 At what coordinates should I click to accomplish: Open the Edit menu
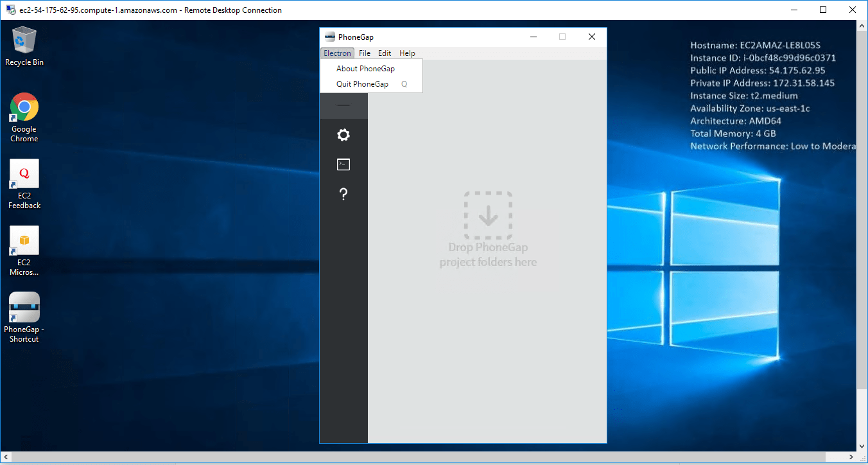point(385,53)
